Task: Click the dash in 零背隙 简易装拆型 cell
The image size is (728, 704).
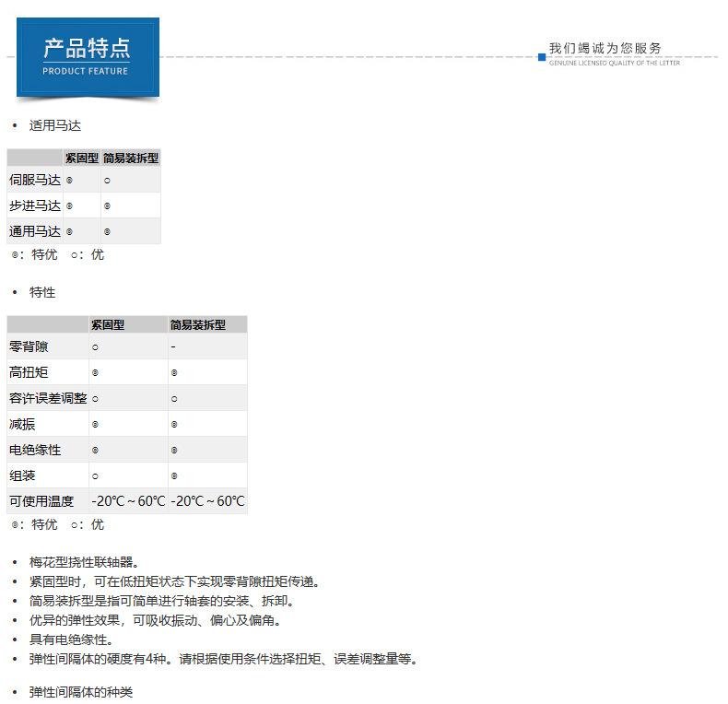Action: point(173,347)
